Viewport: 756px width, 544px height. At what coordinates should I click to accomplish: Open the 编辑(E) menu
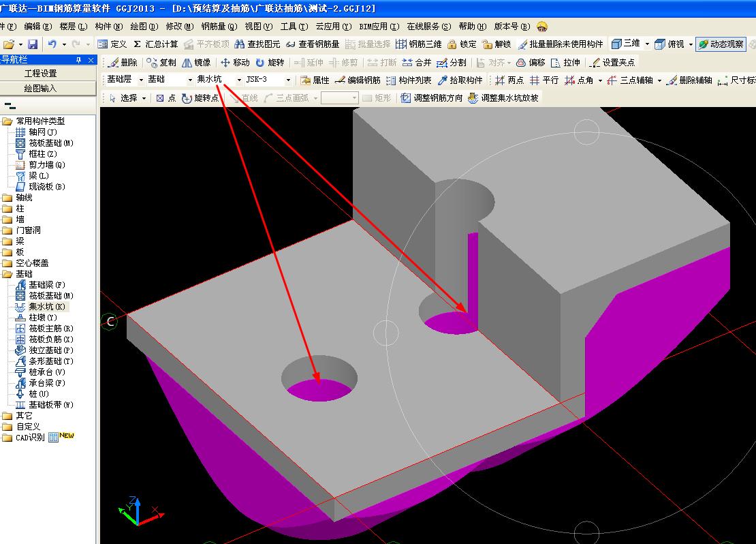click(38, 27)
